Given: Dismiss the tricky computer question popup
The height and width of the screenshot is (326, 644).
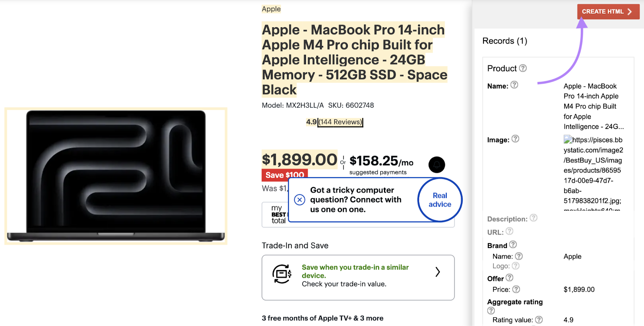Looking at the screenshot, I should (x=299, y=200).
